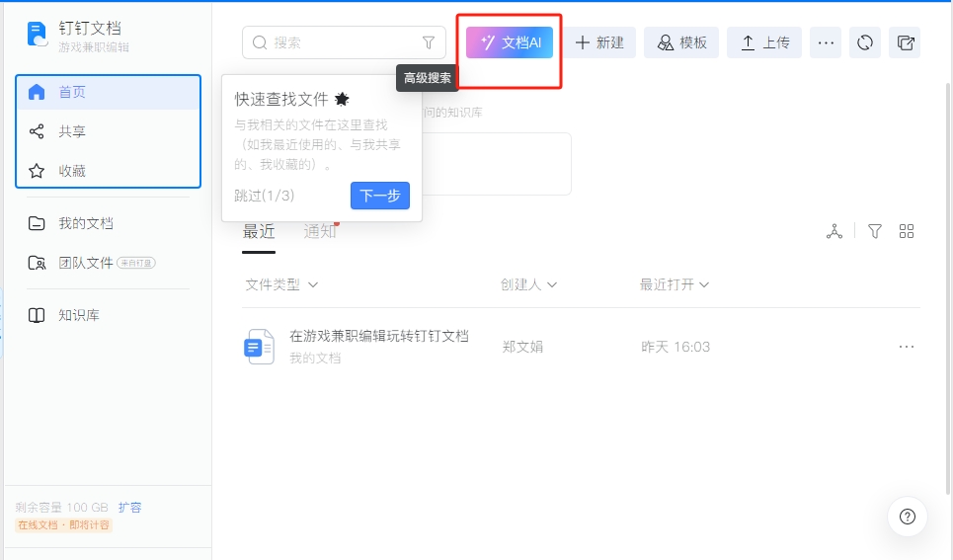This screenshot has height=560, width=953.
Task: Click the 上传 upload button
Action: pos(764,42)
